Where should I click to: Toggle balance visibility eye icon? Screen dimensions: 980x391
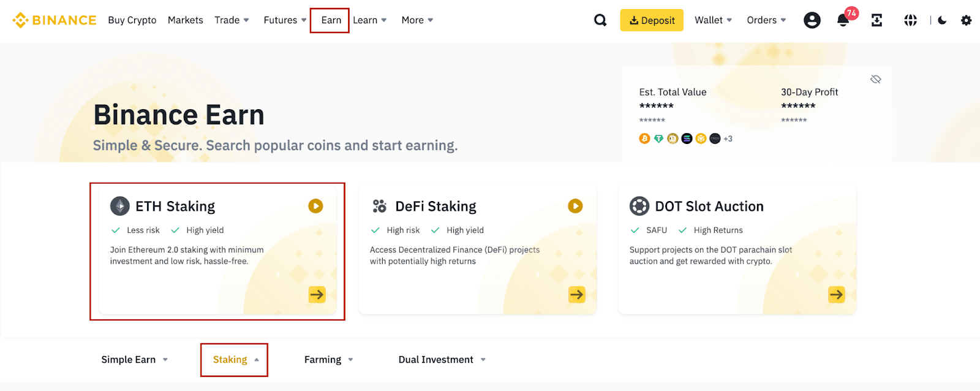876,79
